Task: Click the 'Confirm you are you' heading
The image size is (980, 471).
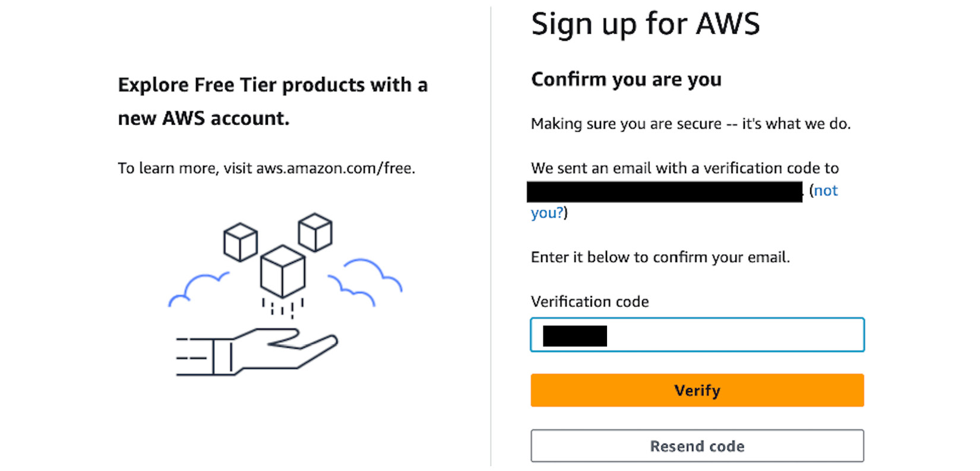Action: (626, 79)
